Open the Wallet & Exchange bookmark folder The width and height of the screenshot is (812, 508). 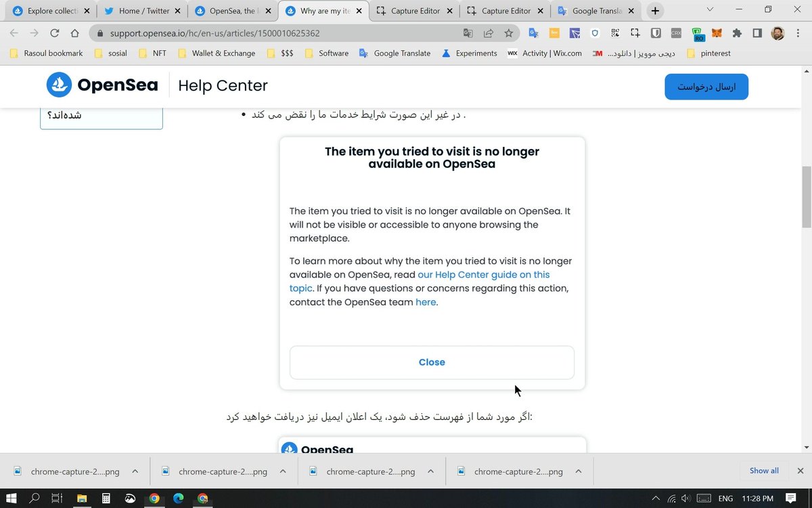(x=217, y=54)
